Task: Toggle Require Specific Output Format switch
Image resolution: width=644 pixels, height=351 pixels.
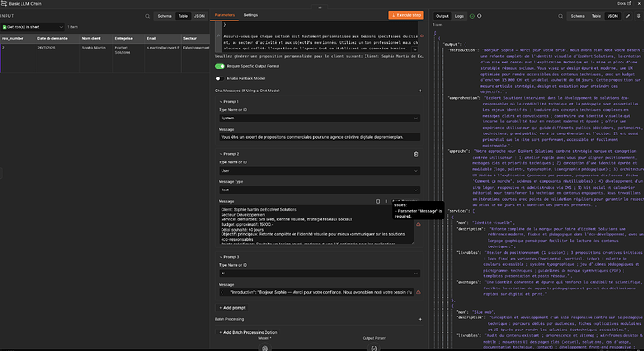Action: 220,66
